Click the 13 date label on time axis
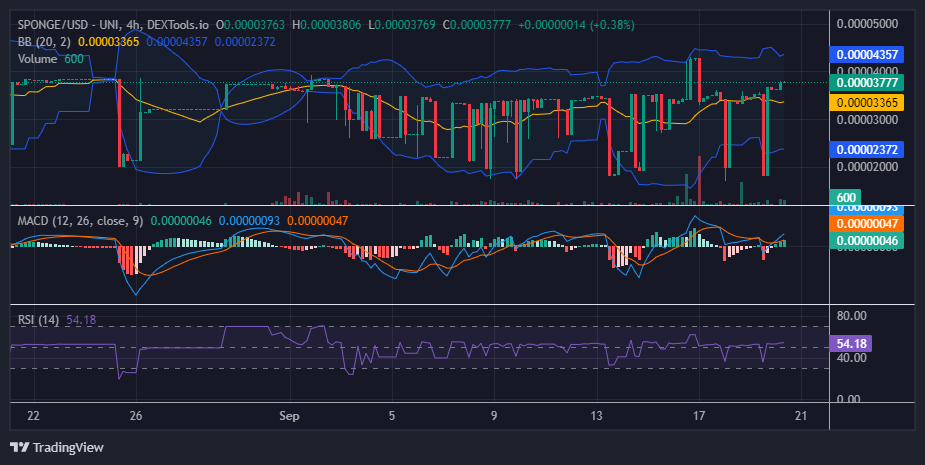This screenshot has width=925, height=465. (x=596, y=416)
